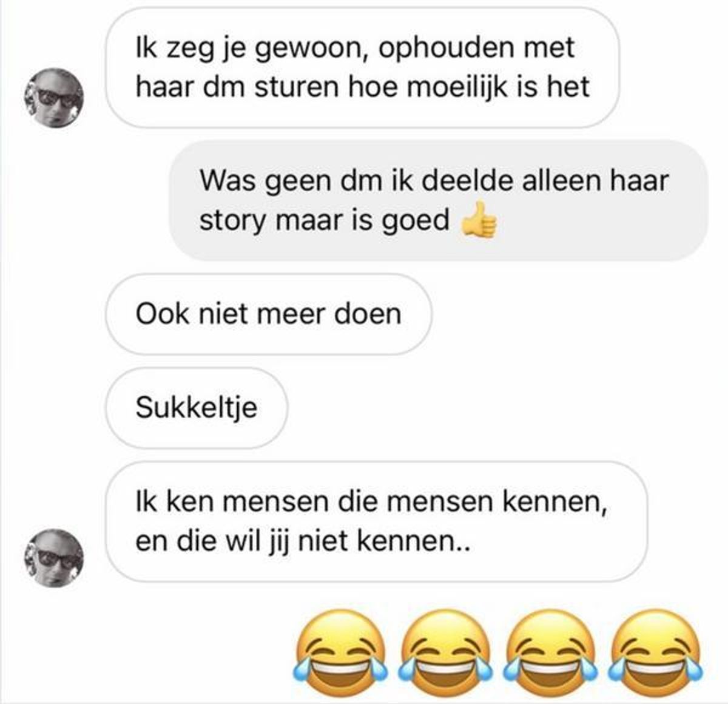
Task: Tap the sunglasses avatar beside the last message
Action: pos(54,558)
